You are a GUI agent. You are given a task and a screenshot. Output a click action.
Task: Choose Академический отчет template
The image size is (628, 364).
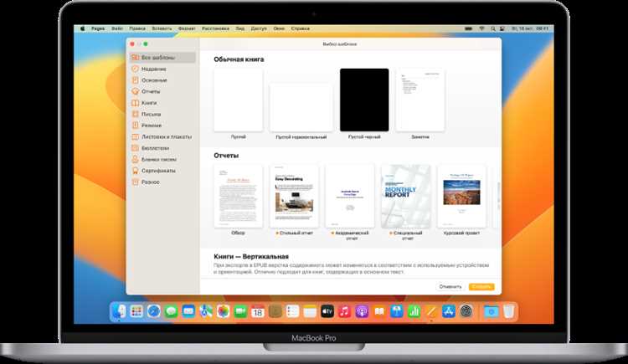350,196
